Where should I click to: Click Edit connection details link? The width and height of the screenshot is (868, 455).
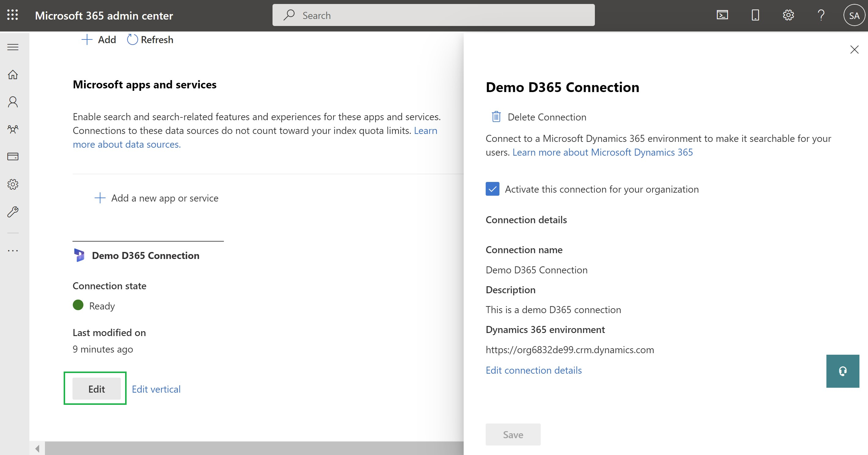(534, 371)
